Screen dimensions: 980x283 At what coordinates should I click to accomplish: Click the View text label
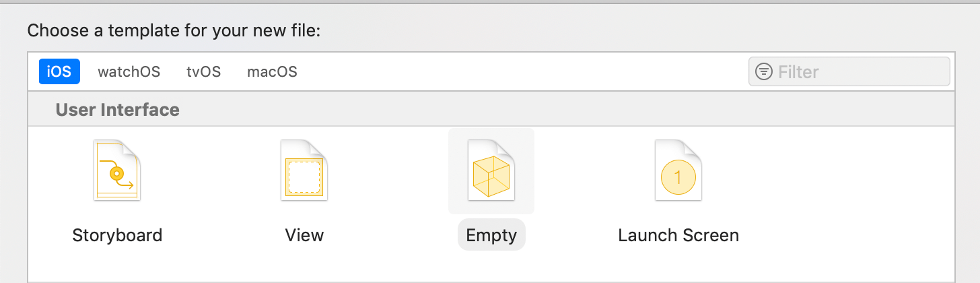pyautogui.click(x=304, y=235)
